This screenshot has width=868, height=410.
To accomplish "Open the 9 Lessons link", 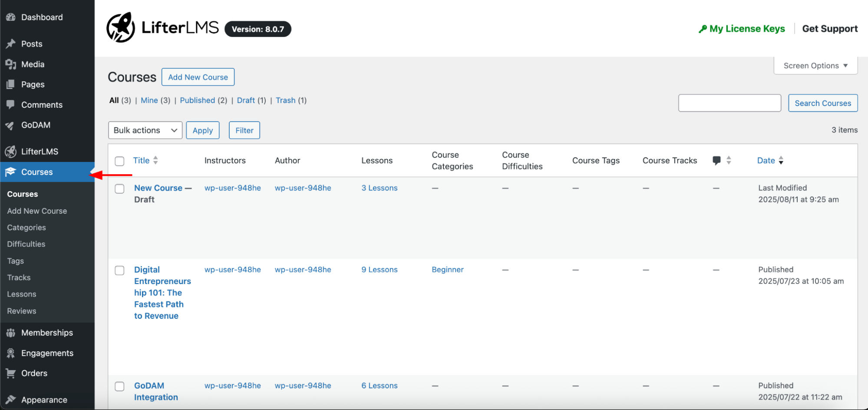I will tap(379, 270).
